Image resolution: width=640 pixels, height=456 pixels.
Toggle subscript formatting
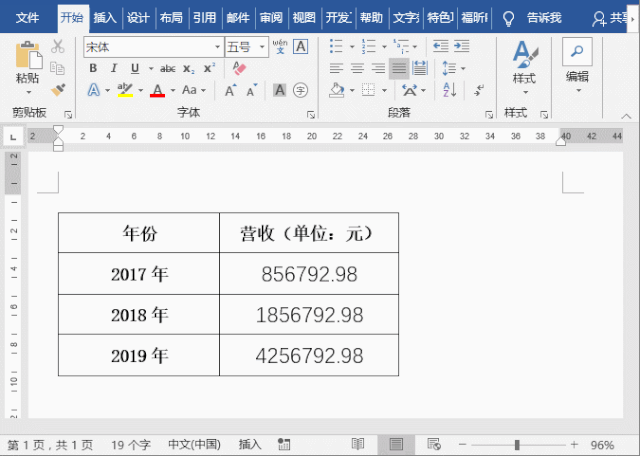coord(189,68)
